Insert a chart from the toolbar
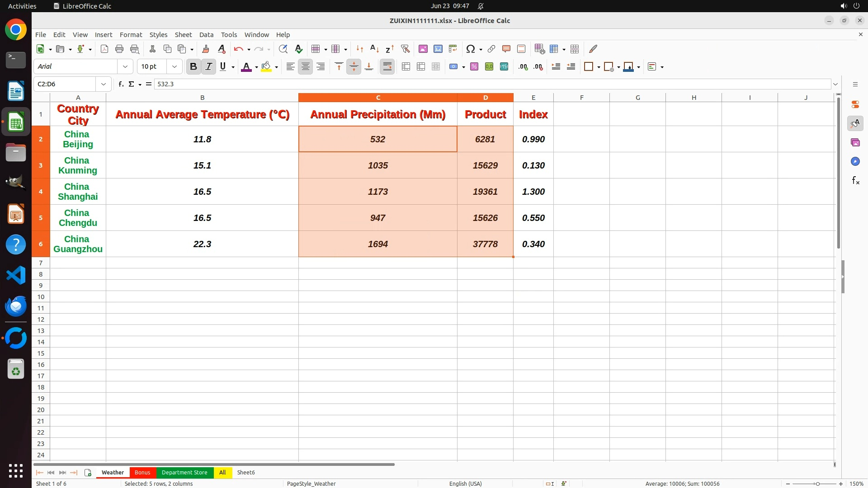868x488 pixels. 438,49
